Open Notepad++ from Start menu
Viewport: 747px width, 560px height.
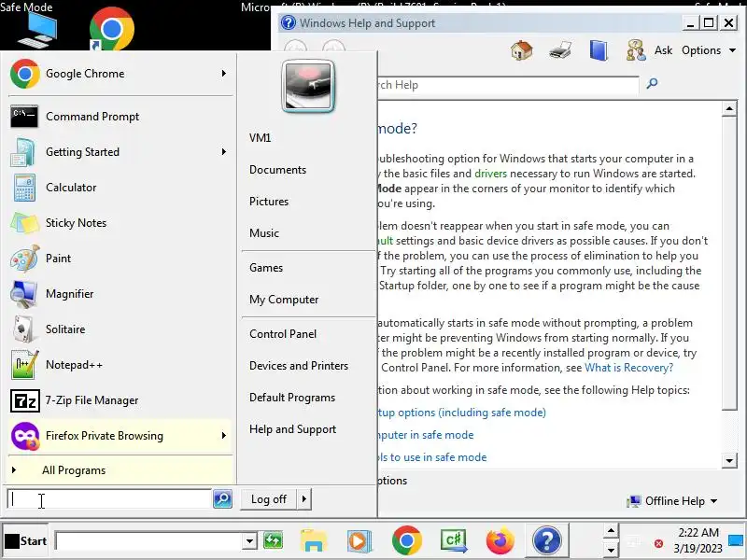120,365
